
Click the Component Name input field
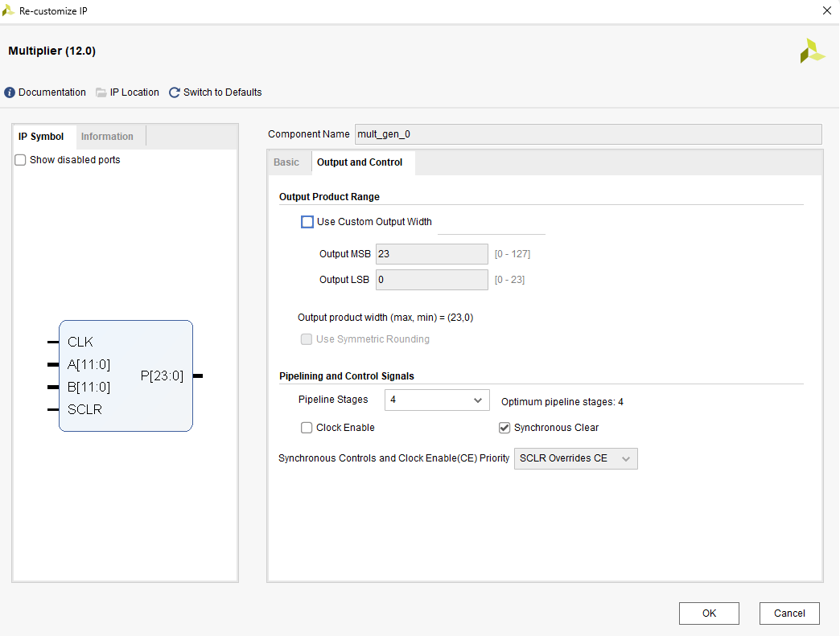click(x=588, y=134)
